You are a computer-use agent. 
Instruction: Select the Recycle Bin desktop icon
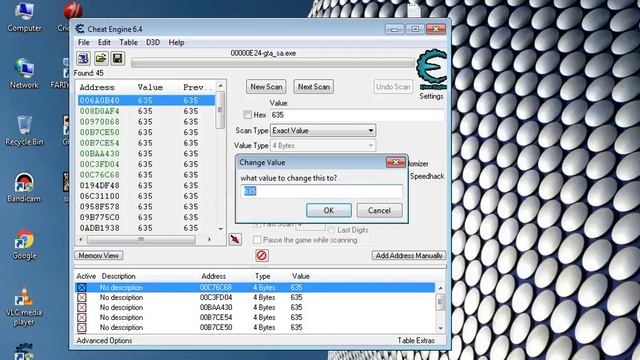click(24, 131)
